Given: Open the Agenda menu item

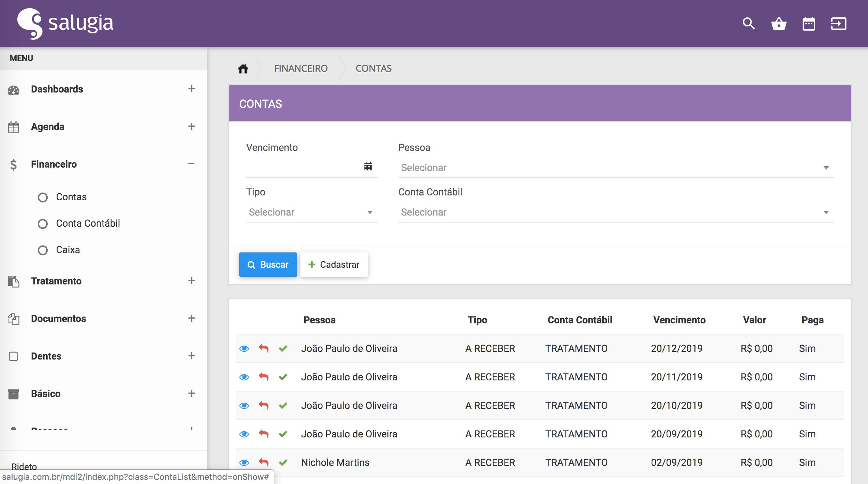Looking at the screenshot, I should [48, 127].
